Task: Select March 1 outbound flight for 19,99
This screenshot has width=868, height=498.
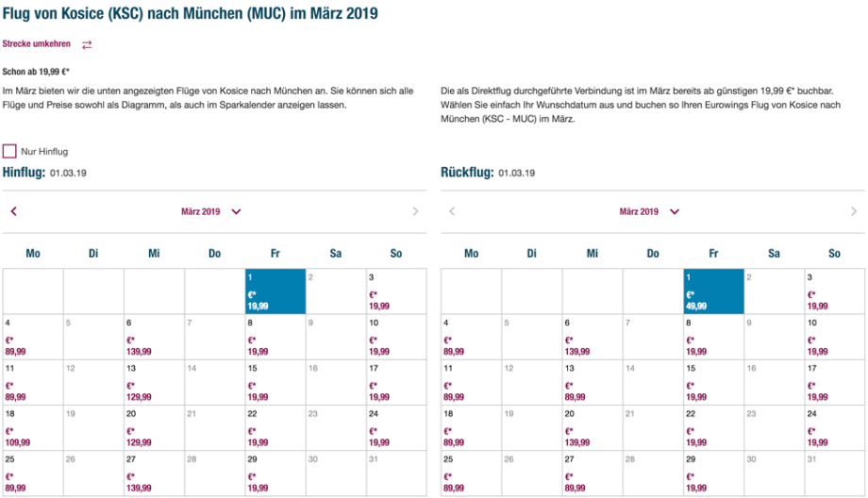Action: pyautogui.click(x=275, y=292)
